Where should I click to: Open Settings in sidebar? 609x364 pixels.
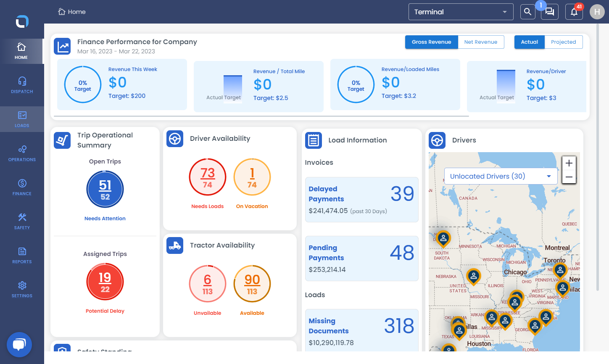click(22, 290)
